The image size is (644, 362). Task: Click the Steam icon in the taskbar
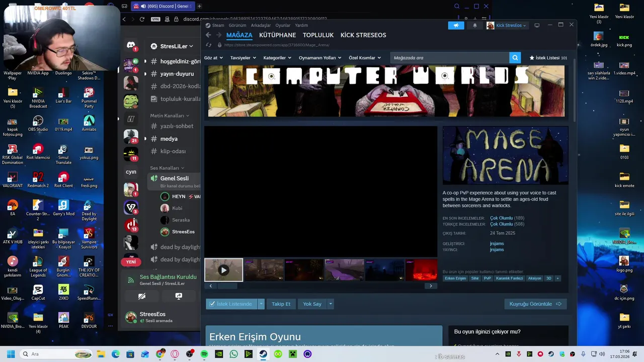point(263,354)
